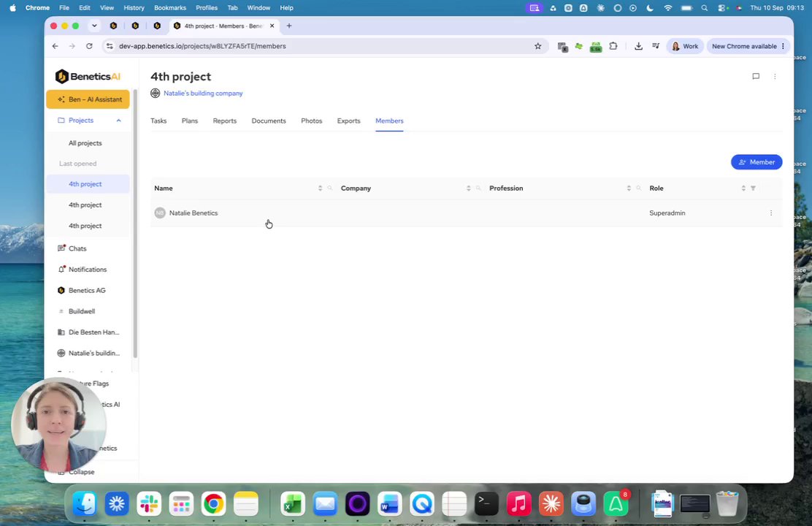Image resolution: width=812 pixels, height=526 pixels.
Task: Click the sidebar vertical scrollbar
Action: tap(135, 223)
